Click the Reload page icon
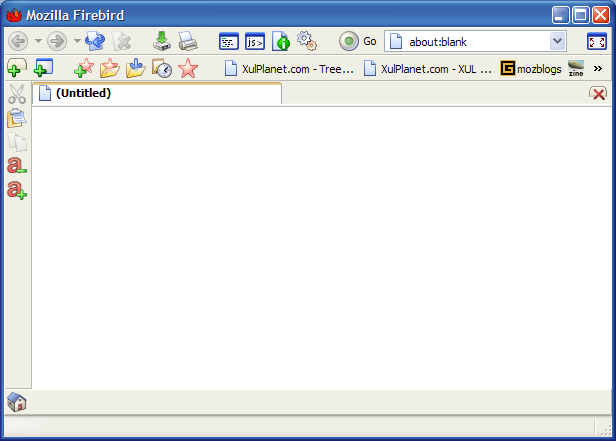 coord(95,41)
